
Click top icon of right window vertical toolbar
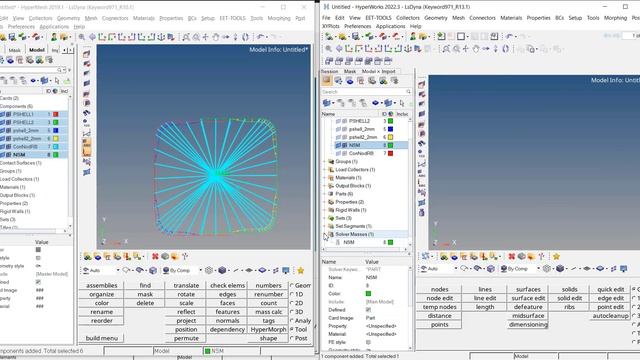(422, 84)
